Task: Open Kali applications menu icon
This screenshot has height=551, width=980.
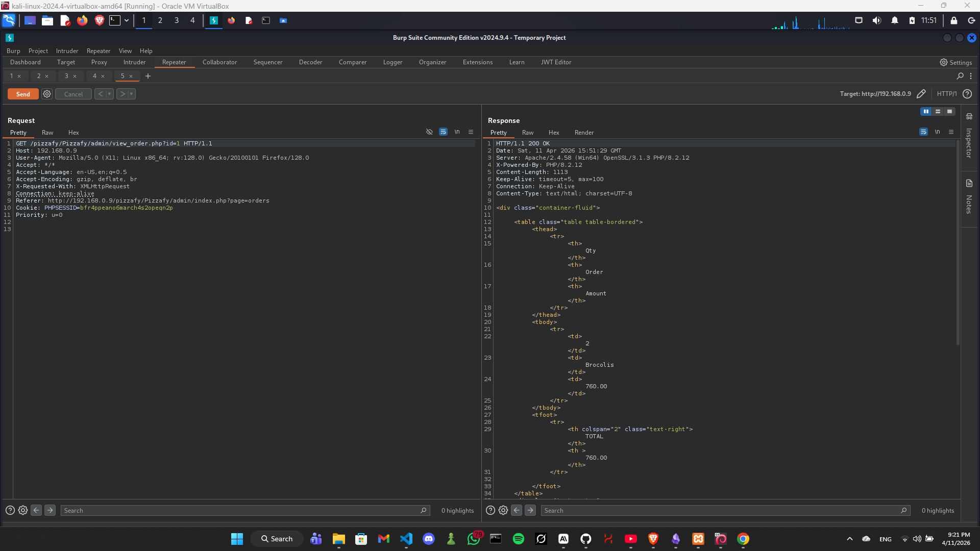Action: tap(9, 20)
